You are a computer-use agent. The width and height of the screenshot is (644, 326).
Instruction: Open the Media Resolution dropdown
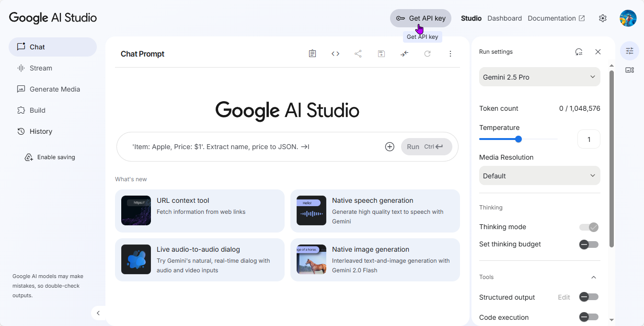coord(540,175)
